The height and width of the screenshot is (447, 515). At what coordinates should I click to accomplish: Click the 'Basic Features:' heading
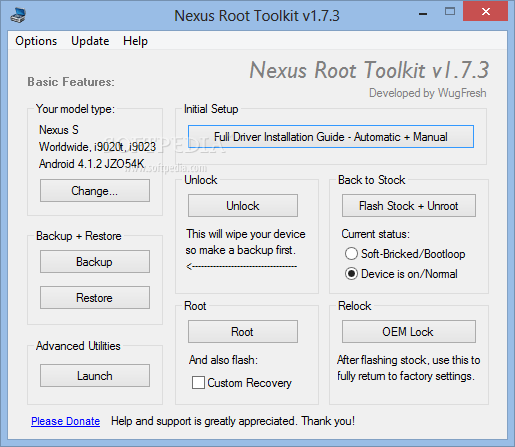pos(71,82)
